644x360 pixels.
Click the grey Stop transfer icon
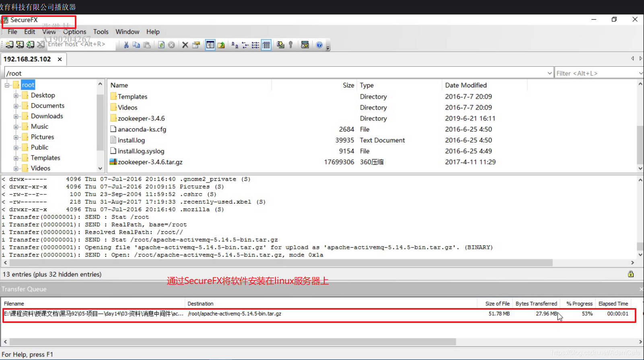(x=171, y=45)
